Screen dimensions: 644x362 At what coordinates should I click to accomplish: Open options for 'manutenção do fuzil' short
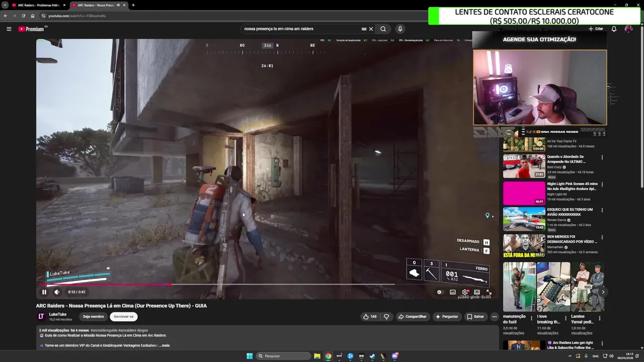tap(531, 318)
